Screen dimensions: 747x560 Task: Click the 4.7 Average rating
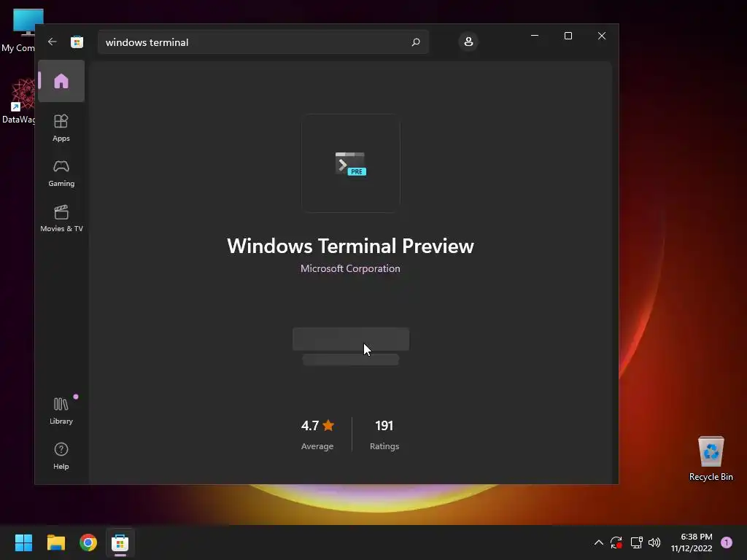coord(317,435)
